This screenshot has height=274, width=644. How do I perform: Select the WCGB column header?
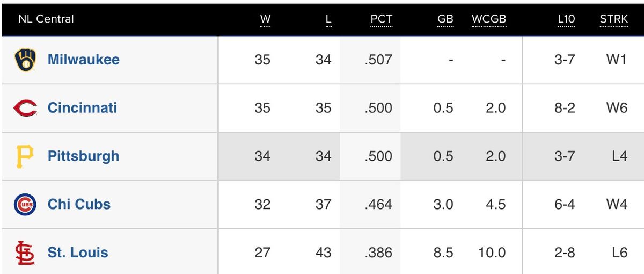click(489, 19)
